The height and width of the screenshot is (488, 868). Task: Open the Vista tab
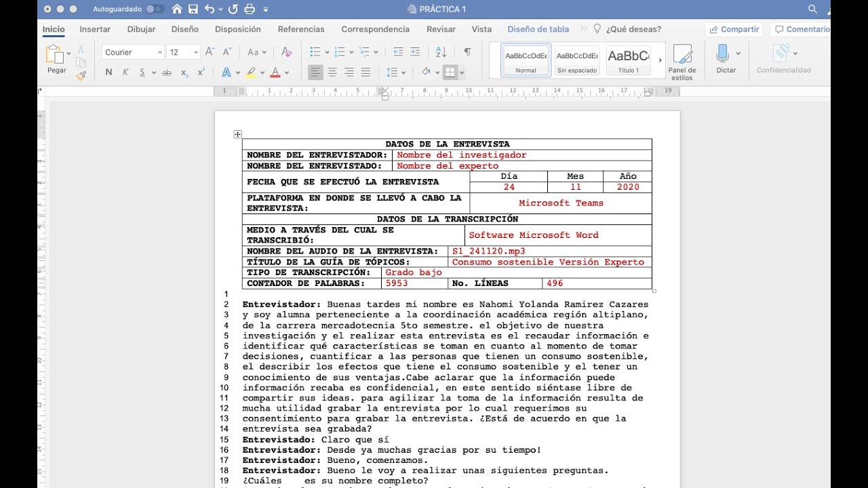481,29
